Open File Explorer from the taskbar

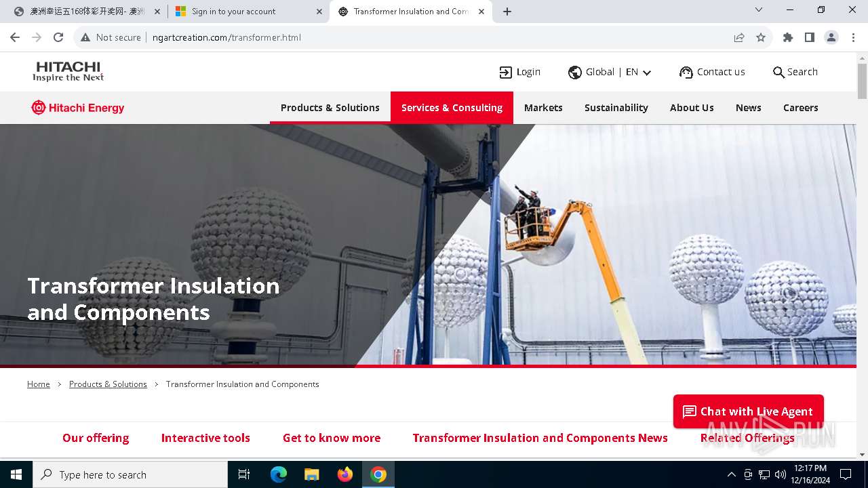(311, 474)
